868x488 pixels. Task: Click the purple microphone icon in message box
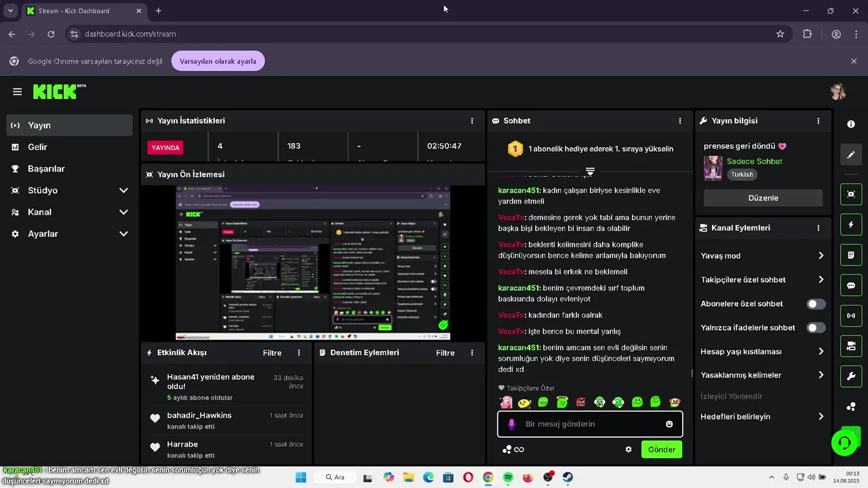coord(511,424)
